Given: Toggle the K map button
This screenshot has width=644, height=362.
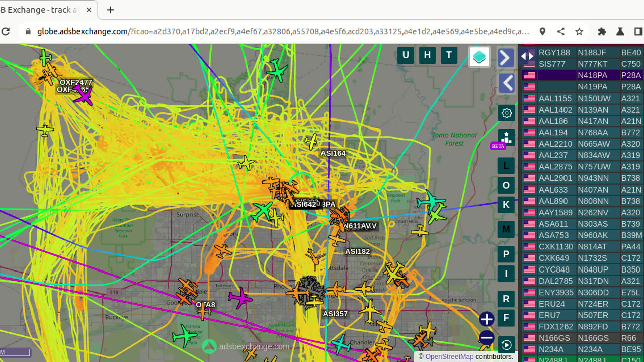Looking at the screenshot, I should point(506,205).
